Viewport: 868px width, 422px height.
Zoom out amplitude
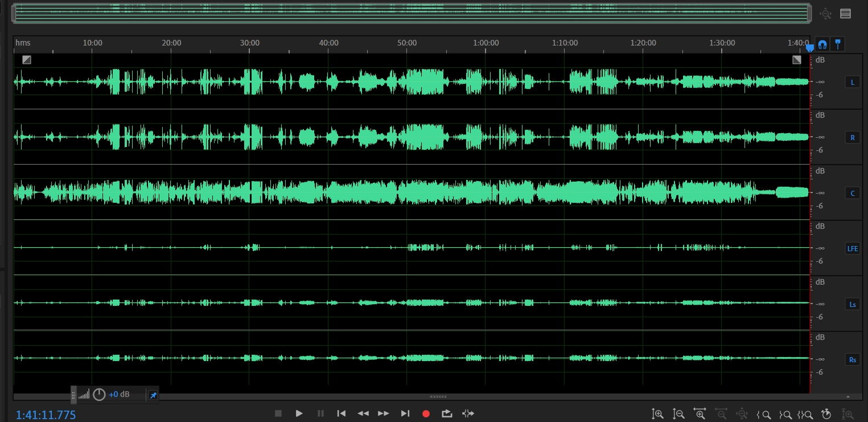678,414
